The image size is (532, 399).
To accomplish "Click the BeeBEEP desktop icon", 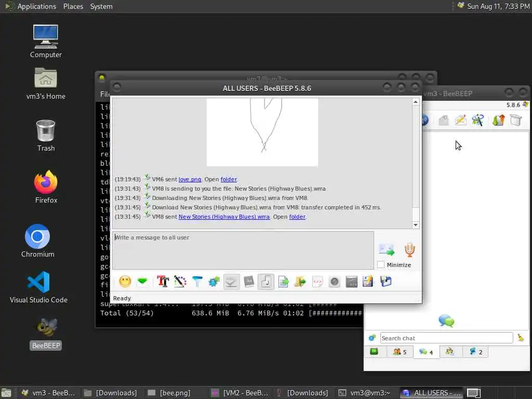I will coord(46,333).
